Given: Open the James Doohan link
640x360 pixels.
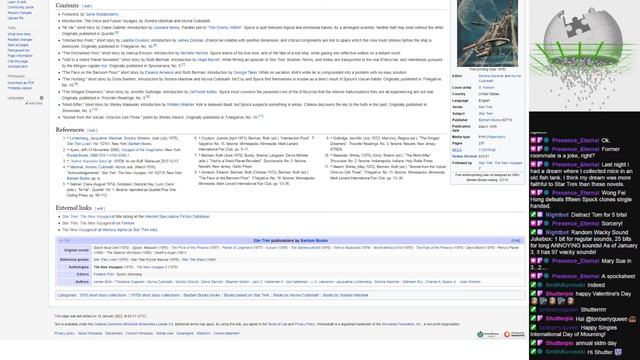Looking at the screenshot, I should coord(190,40).
